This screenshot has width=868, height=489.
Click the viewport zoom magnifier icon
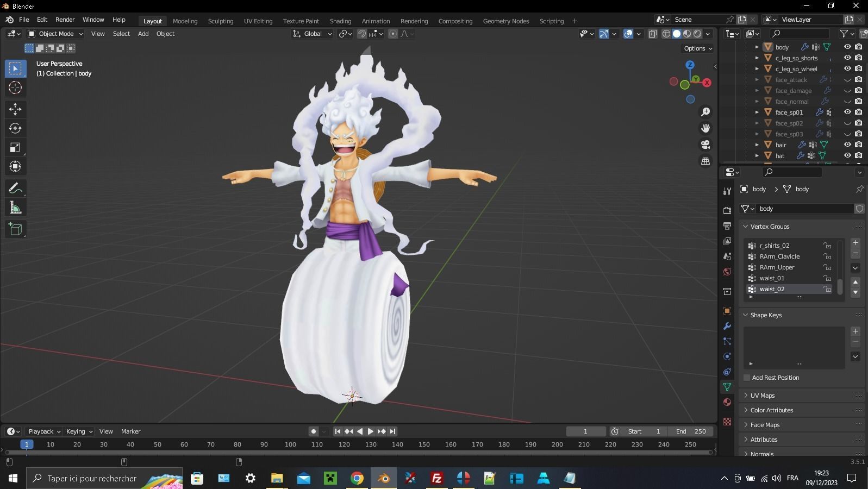pyautogui.click(x=705, y=112)
